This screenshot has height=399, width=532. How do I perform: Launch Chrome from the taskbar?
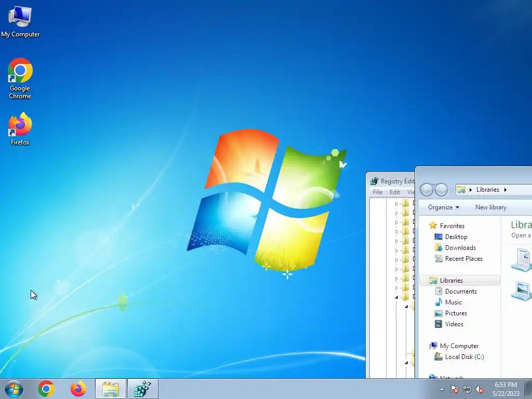click(x=46, y=389)
